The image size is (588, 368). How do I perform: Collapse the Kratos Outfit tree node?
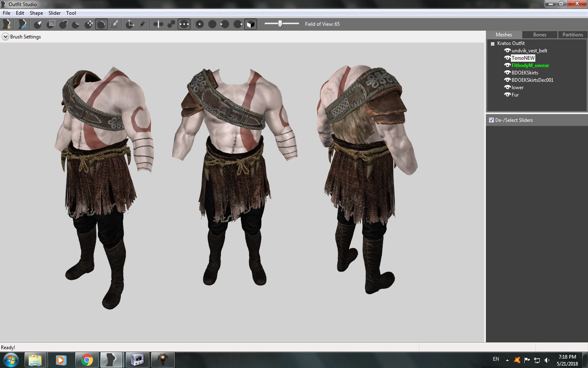[x=492, y=43]
